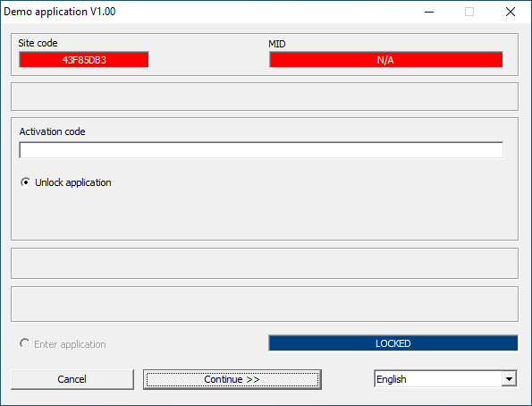Click the Cancel button

pyautogui.click(x=72, y=379)
